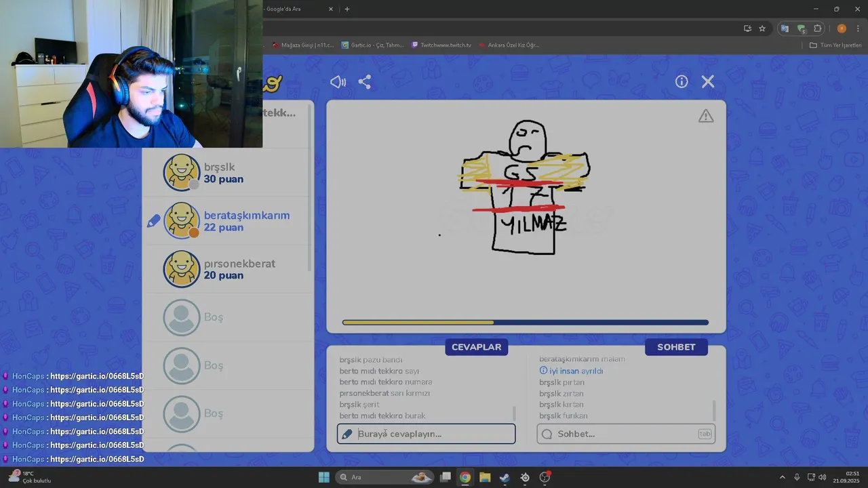Bookmark this page with the star
Screen dimensions: 868x488
pos(762,28)
